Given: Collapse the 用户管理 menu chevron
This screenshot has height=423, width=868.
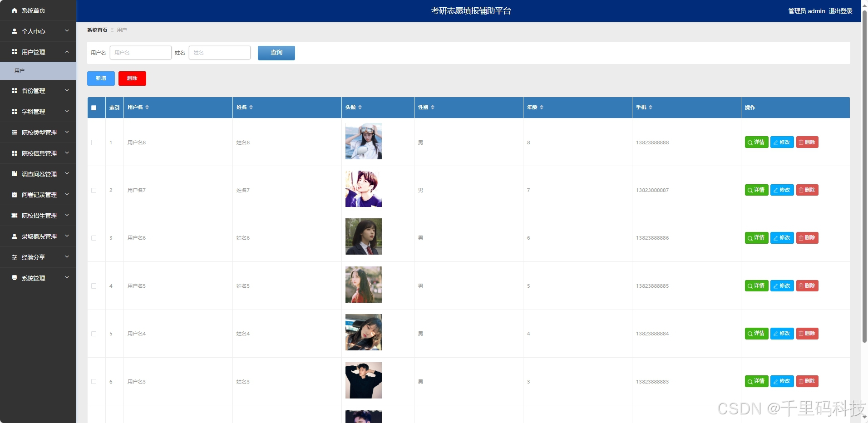Looking at the screenshot, I should 67,52.
